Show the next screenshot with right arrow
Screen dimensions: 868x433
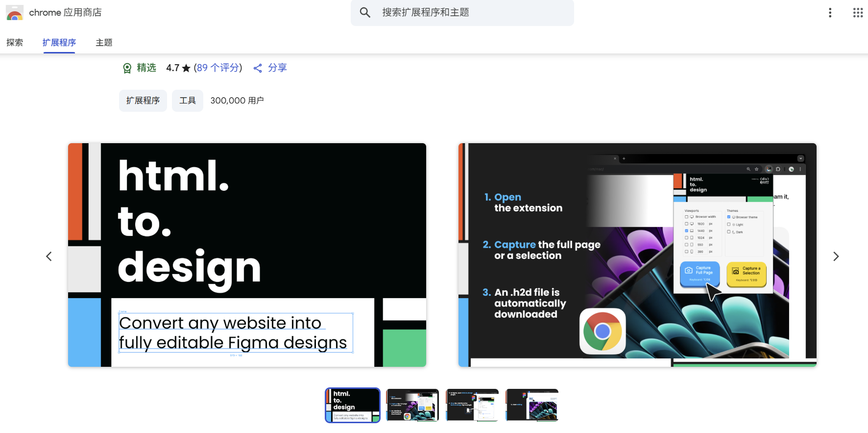pos(836,256)
